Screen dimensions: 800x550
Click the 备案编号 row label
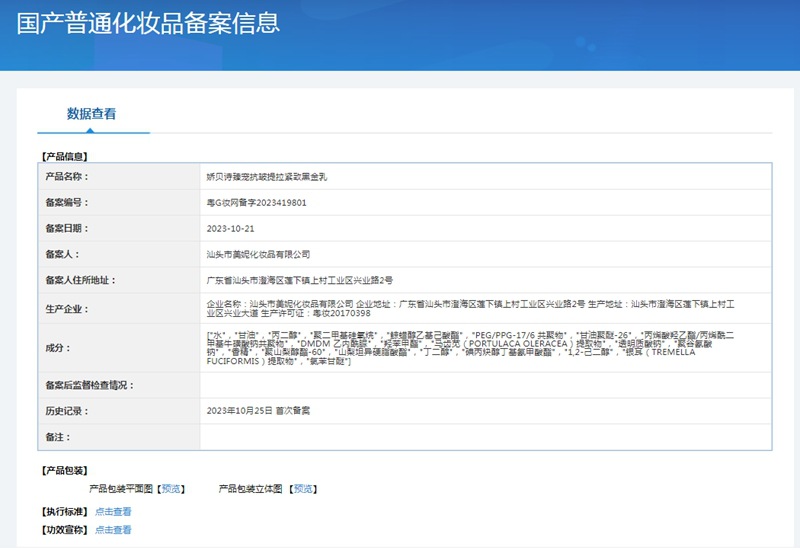pos(67,203)
